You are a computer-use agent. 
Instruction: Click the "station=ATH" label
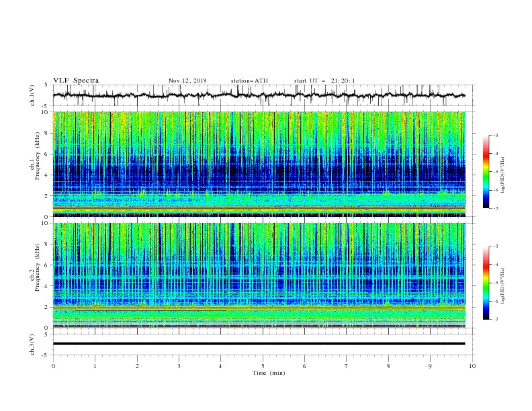point(249,81)
